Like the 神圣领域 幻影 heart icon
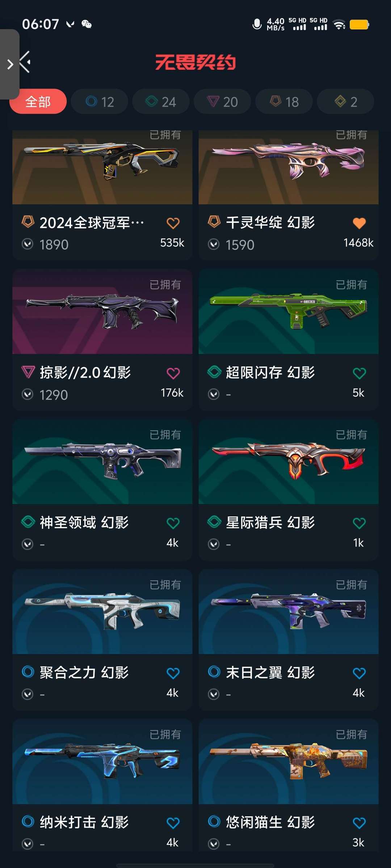The height and width of the screenshot is (868, 391). [173, 523]
